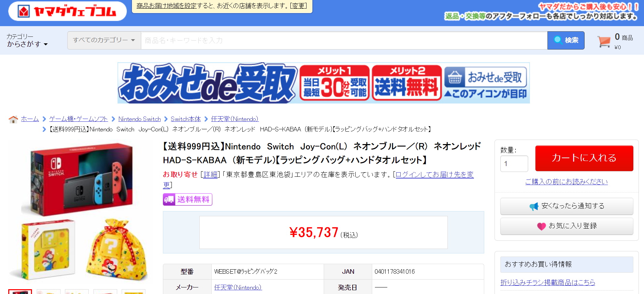Click the おすすめお買い得情報 heading
Screen dimensions: 644x294
567,264
